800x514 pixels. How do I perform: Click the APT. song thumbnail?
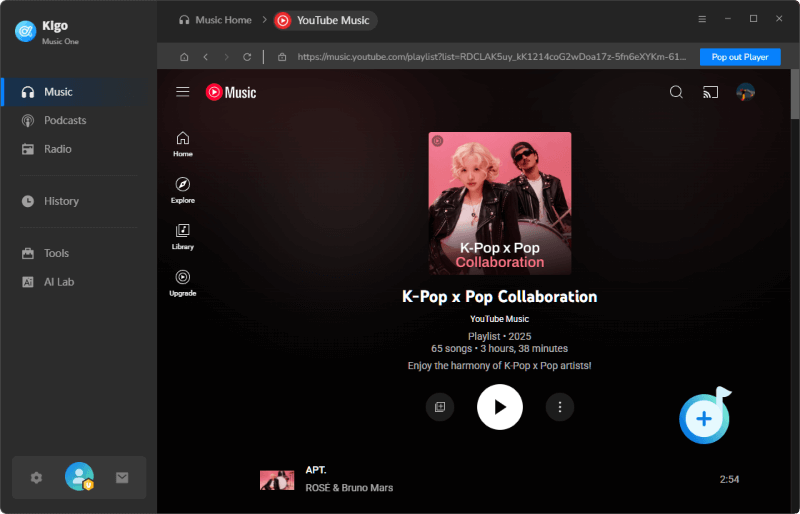pos(277,479)
